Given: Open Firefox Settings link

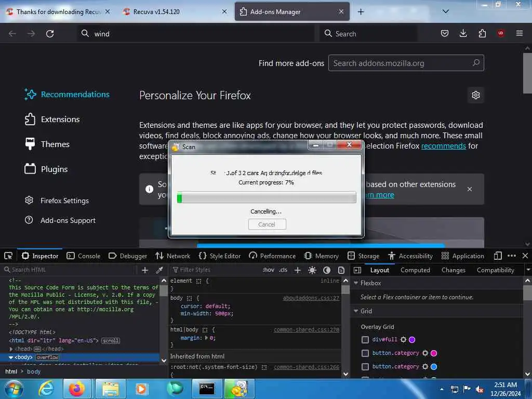Looking at the screenshot, I should pos(57,201).
